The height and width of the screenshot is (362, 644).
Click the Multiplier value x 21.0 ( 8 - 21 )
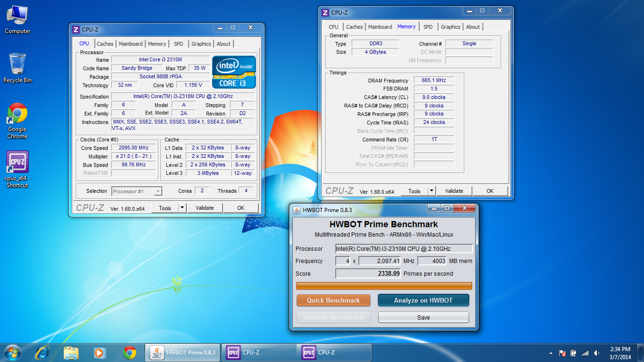134,156
